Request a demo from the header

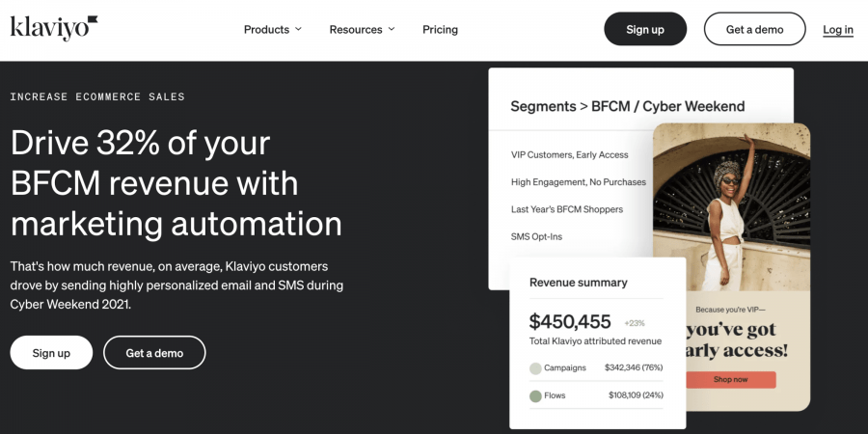(754, 29)
